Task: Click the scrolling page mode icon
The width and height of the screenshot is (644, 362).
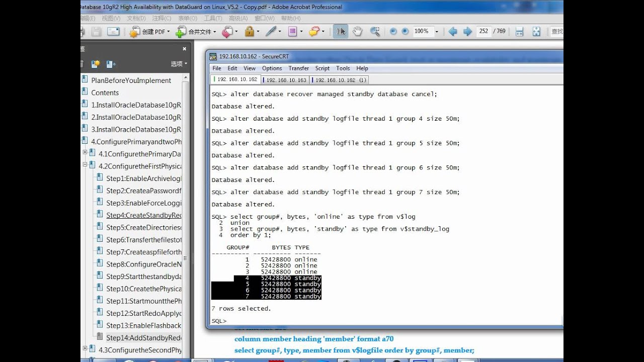Action: tap(520, 31)
